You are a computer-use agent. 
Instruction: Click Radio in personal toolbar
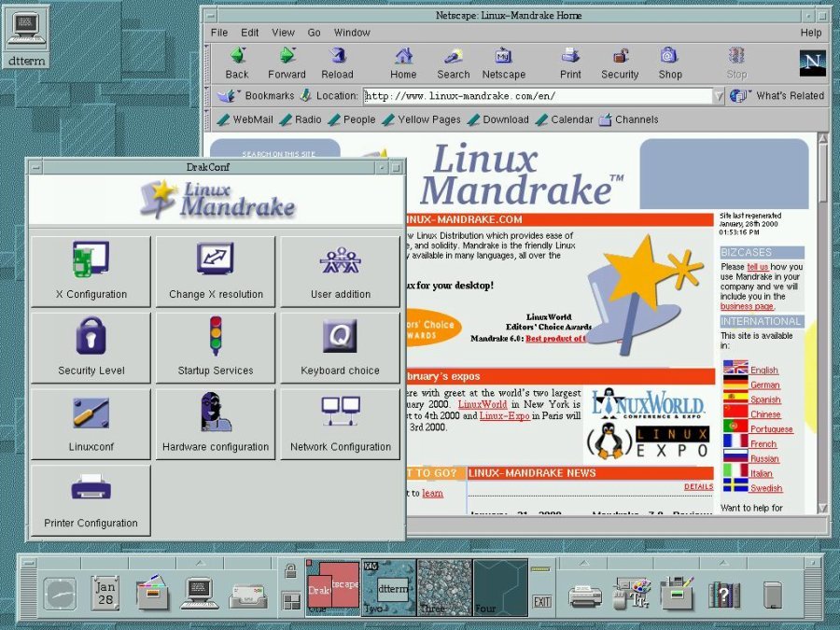[301, 119]
